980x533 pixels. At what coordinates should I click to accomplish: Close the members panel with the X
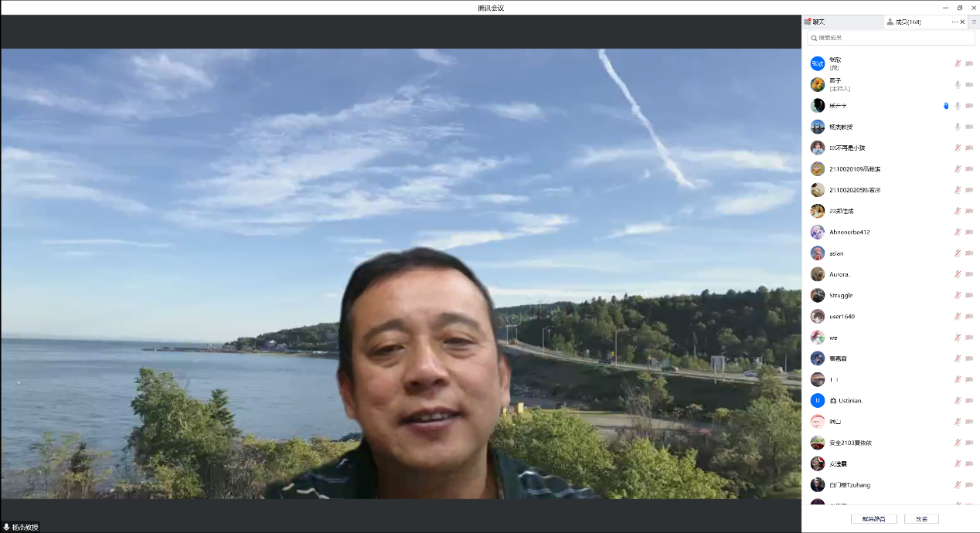[963, 22]
